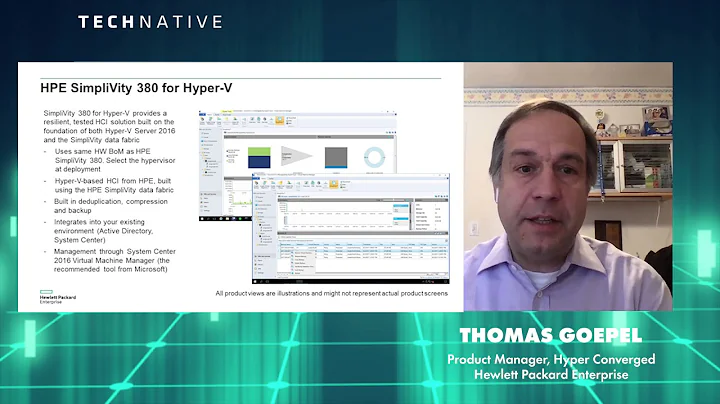Viewport: 720px width, 404px height.
Task: Click the Start button in front window taskbar
Action: (x=255, y=281)
